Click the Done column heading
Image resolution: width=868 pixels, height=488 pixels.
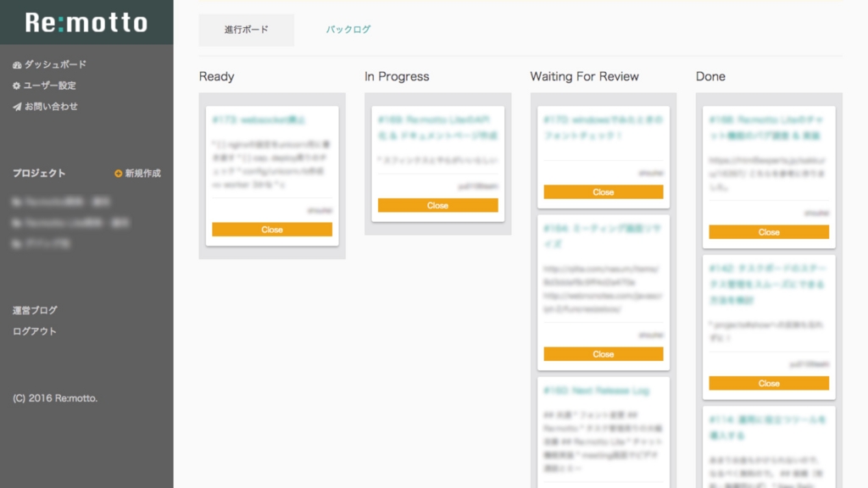tap(711, 76)
